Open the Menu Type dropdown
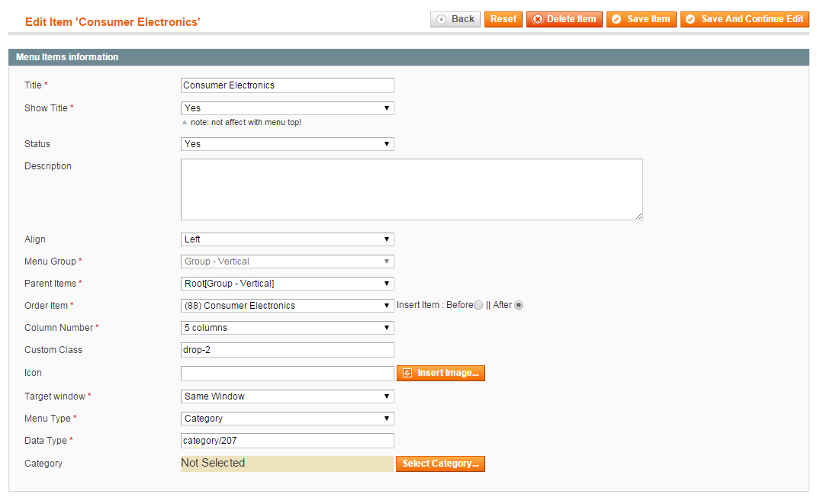This screenshot has height=504, width=817. click(x=287, y=419)
